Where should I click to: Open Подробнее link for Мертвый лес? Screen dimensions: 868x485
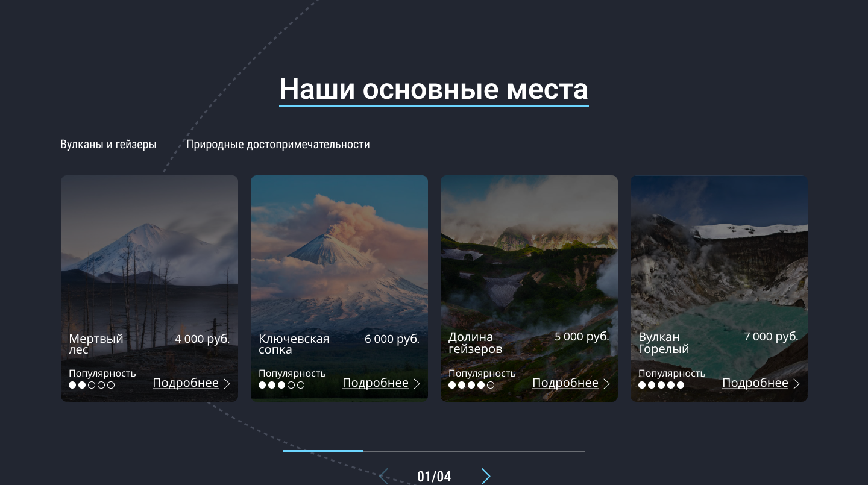186,383
